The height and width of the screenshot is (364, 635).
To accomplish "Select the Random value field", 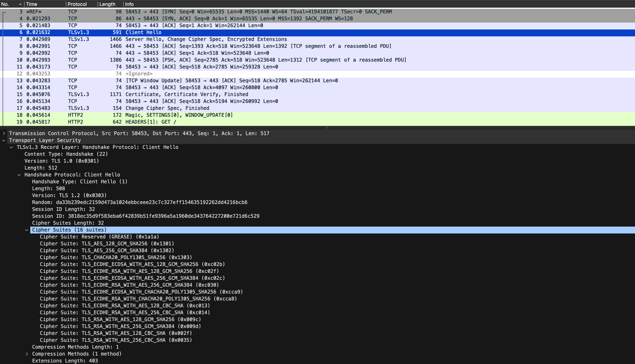I will click(140, 202).
